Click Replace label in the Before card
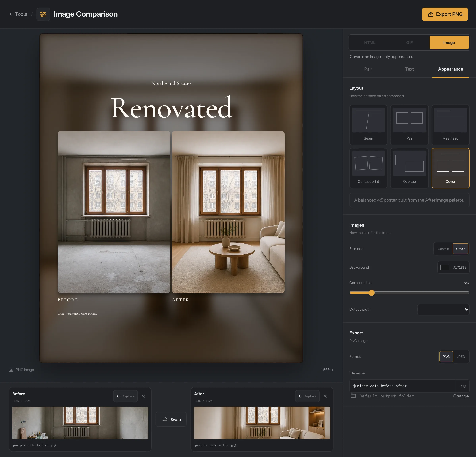The height and width of the screenshot is (457, 476). [x=128, y=396]
